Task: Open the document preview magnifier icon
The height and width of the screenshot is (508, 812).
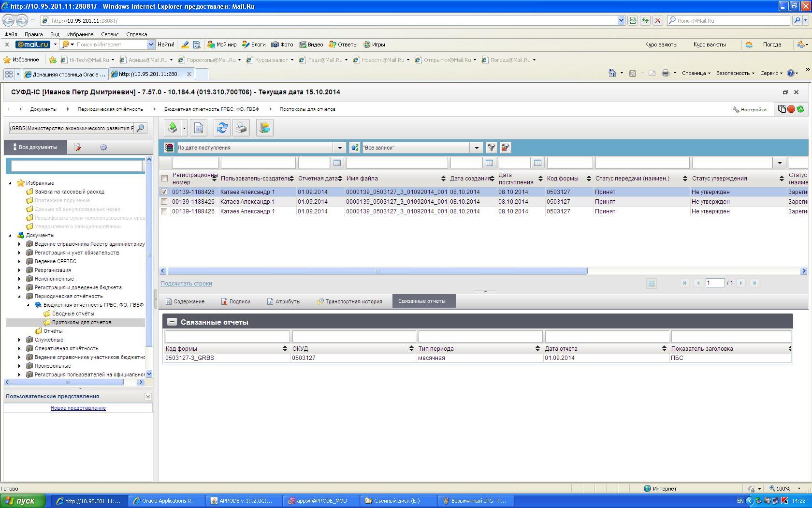Action: coord(199,128)
